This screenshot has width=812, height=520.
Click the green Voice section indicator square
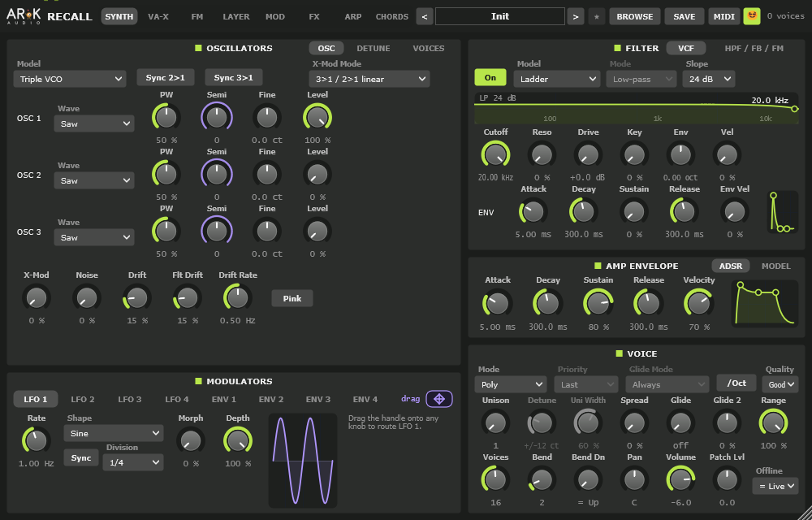click(x=619, y=353)
